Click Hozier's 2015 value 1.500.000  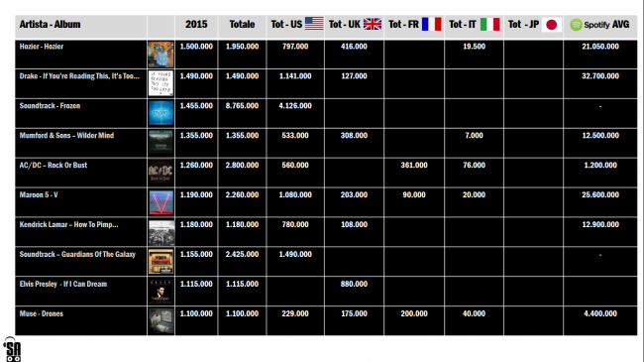[x=196, y=47]
